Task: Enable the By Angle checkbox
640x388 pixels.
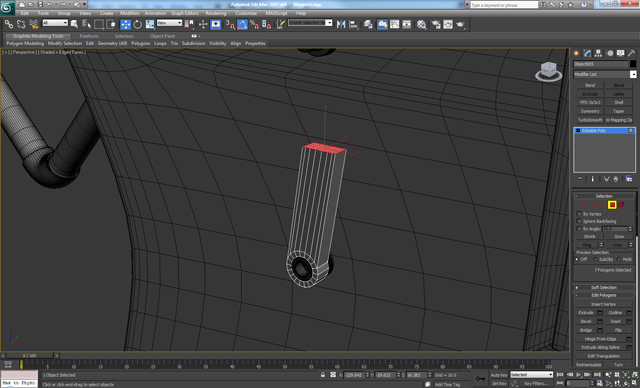Action: [579, 228]
